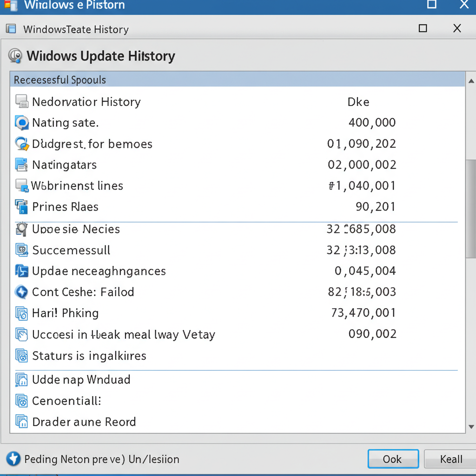Click the scrollbar down arrow
The height and width of the screenshot is (476, 476).
coord(471,427)
